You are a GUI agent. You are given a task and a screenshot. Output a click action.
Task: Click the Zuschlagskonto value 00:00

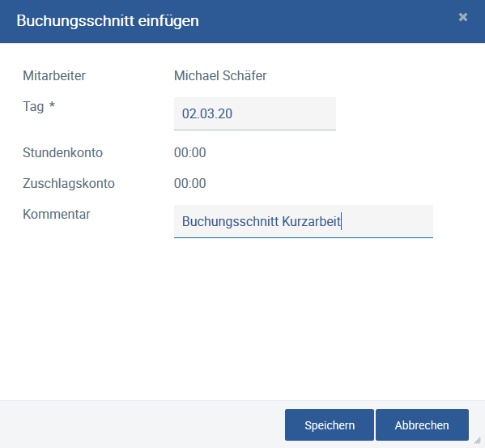[190, 183]
